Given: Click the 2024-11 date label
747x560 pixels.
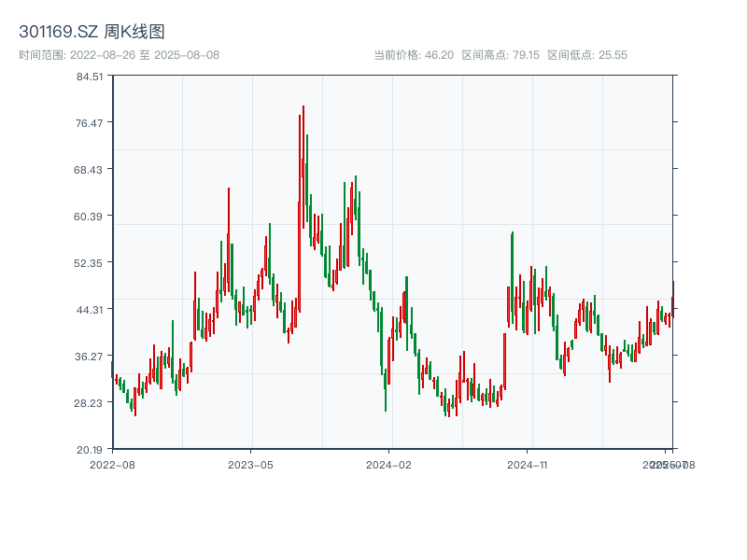Looking at the screenshot, I should pos(527,463).
